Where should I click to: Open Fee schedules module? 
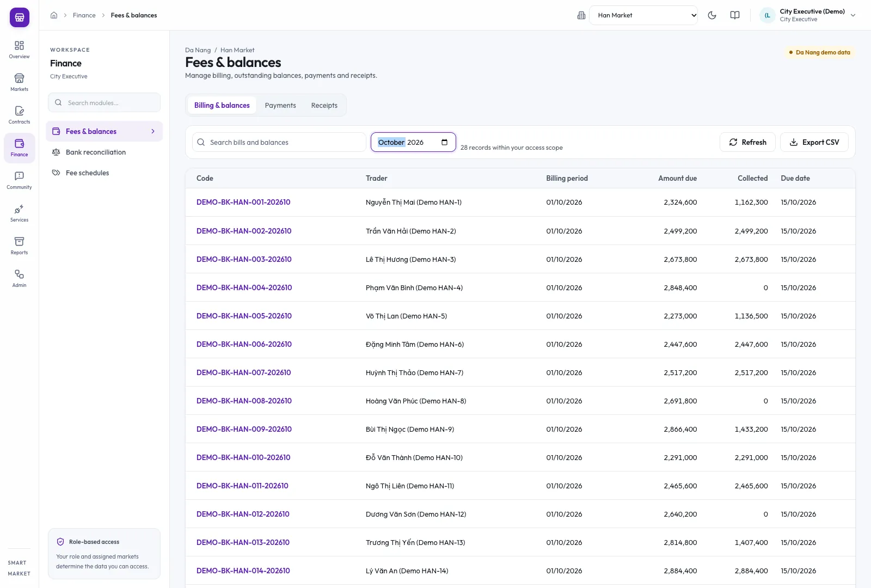coord(104,173)
